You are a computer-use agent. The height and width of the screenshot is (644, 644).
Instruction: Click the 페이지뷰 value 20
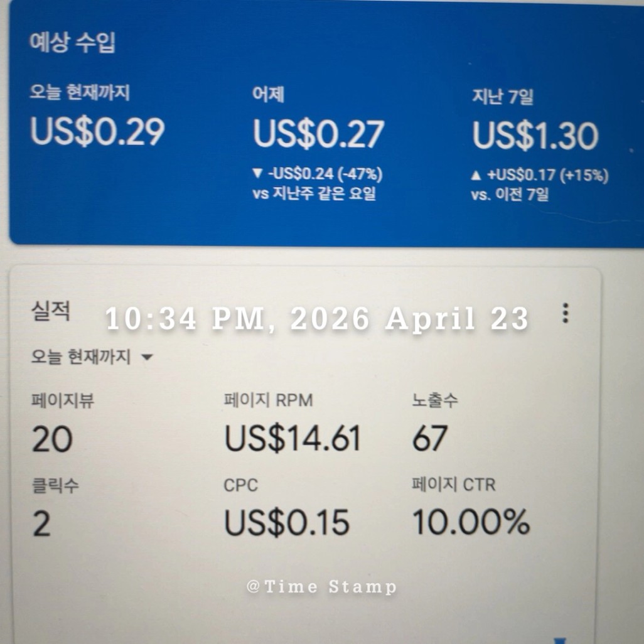pyautogui.click(x=52, y=439)
